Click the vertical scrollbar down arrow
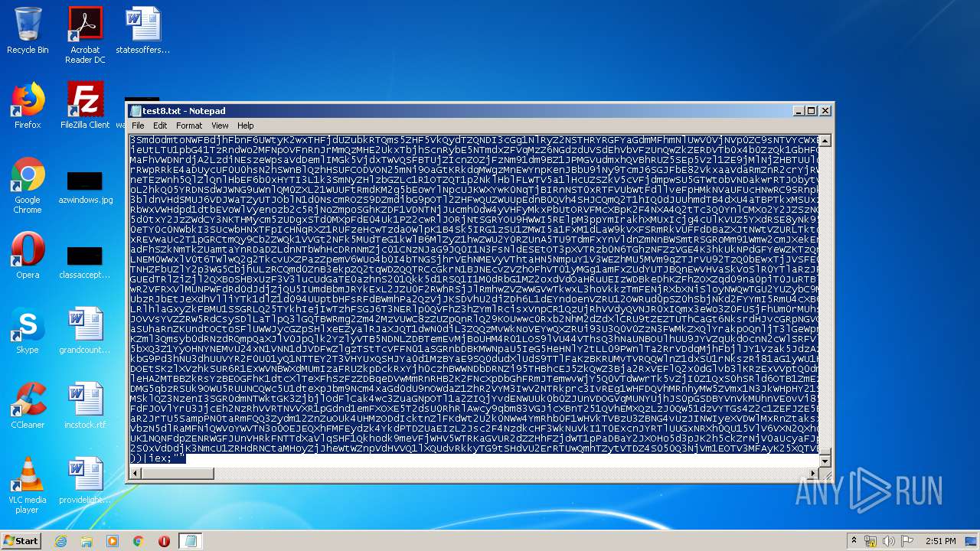 (825, 460)
